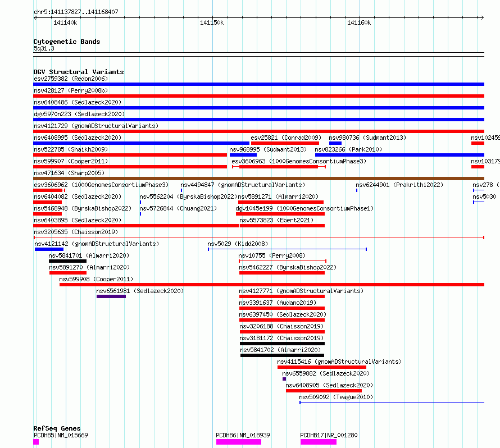Click nsv522785 (Shaikh2009) label
Image resolution: width=500 pixels, height=448 pixels.
coord(71,149)
